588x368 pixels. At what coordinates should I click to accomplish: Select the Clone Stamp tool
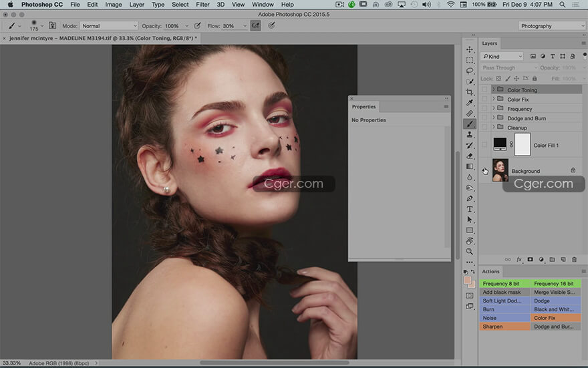pyautogui.click(x=470, y=134)
